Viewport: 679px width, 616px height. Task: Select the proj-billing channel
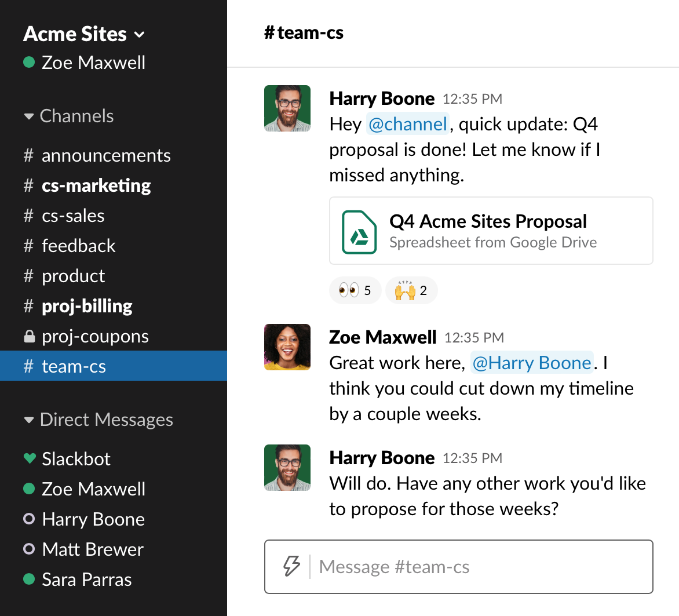coord(87,306)
